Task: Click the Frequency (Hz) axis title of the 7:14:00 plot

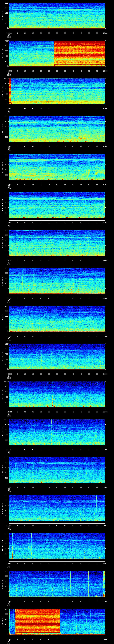Action: pyautogui.click(x=3, y=16)
